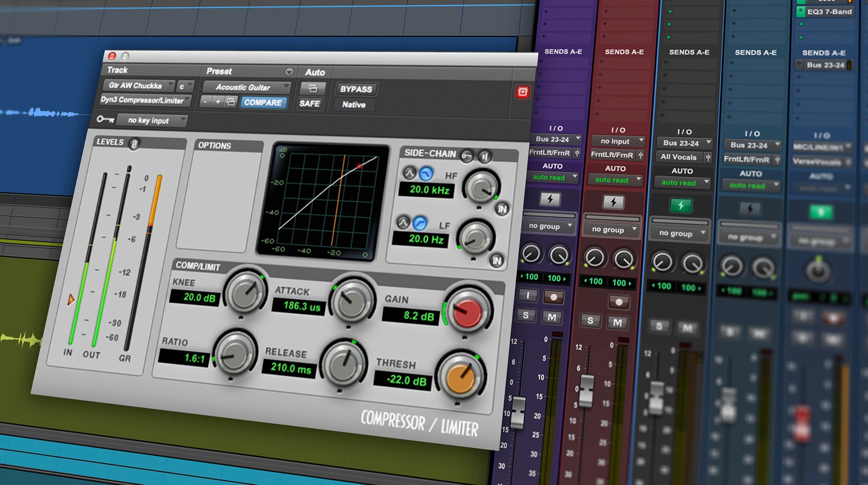Click the preset librarian icon next to Compare
Image resolution: width=868 pixels, height=485 pixels.
[231, 102]
